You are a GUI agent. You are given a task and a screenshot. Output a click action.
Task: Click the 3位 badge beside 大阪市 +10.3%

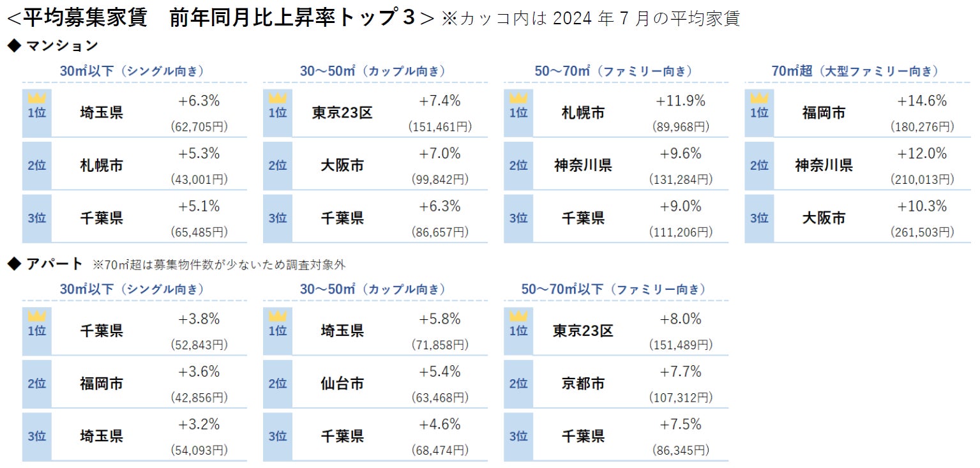click(x=758, y=218)
